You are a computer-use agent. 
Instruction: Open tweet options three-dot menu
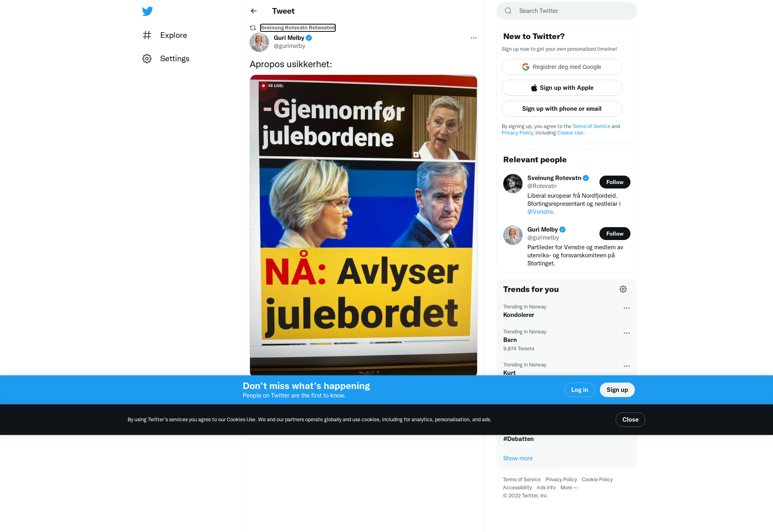pyautogui.click(x=473, y=38)
